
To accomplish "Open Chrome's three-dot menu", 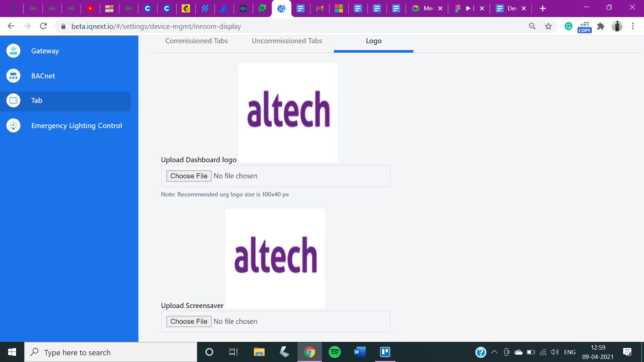I will (x=633, y=26).
